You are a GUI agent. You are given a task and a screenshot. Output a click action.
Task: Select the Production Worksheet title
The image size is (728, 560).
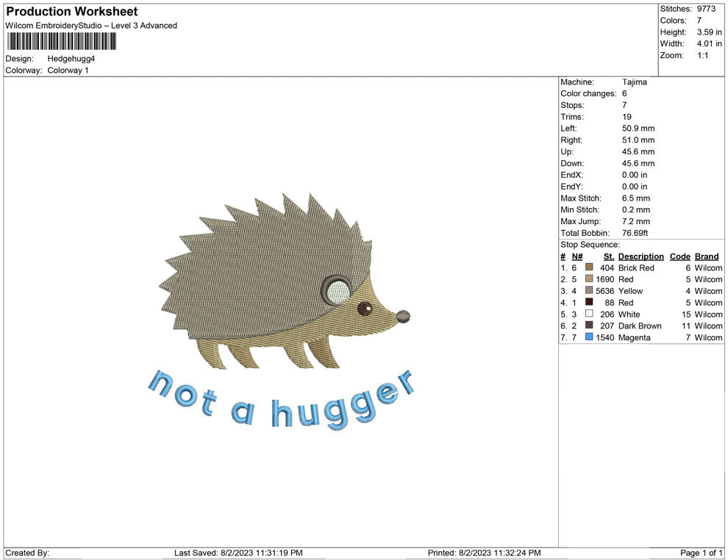click(71, 11)
